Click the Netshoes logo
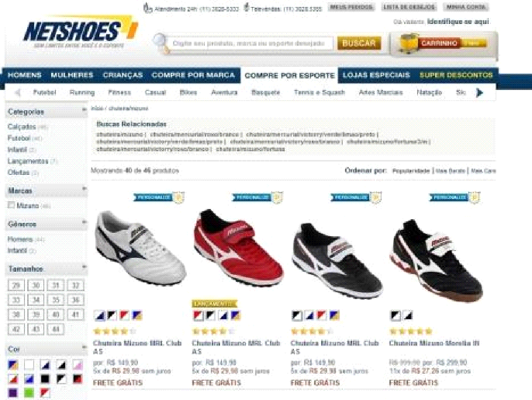The width and height of the screenshot is (532, 400). click(81, 31)
